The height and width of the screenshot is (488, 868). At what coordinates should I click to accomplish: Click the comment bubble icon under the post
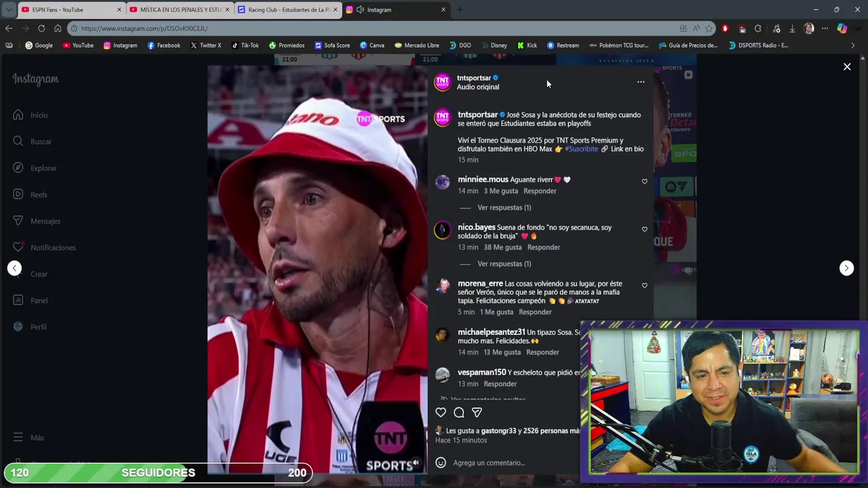coord(459,412)
